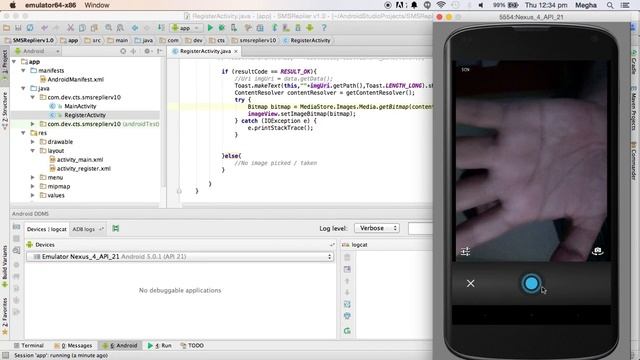640x360 pixels.
Task: Open the Android tool window tab
Action: pos(120,345)
